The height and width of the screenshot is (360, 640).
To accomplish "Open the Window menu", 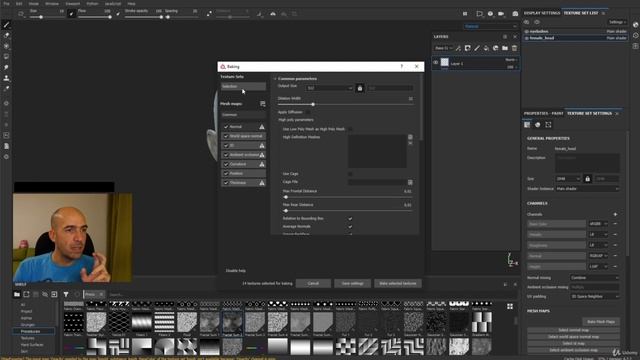I will pos(52,4).
